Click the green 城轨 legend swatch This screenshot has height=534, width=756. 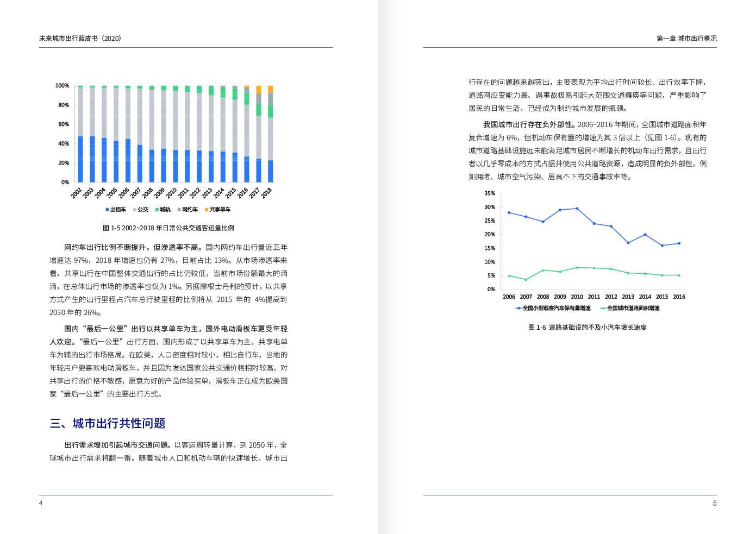157,210
